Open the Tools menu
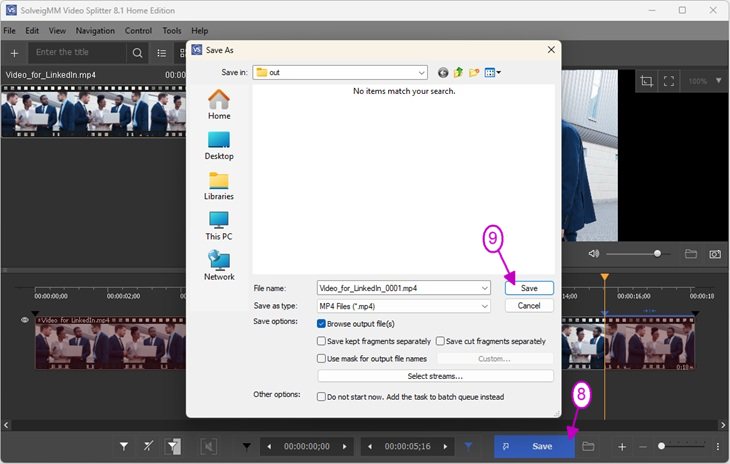This screenshot has width=730, height=464. click(x=172, y=31)
